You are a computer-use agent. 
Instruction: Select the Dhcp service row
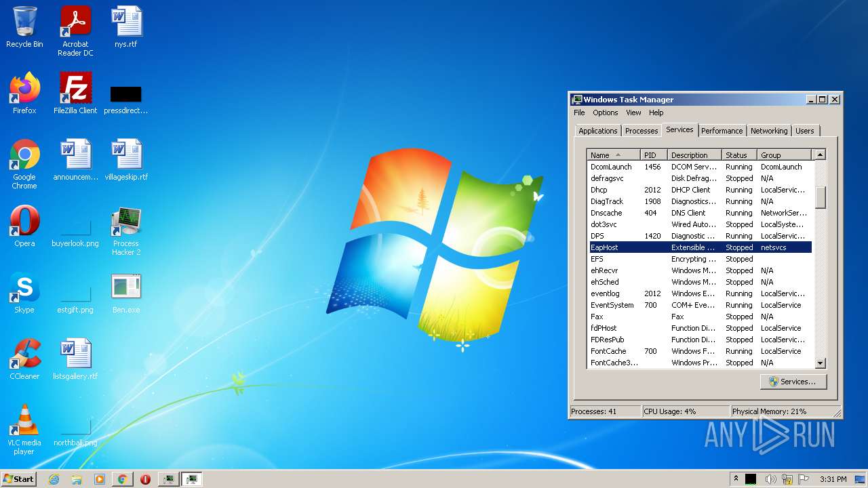pyautogui.click(x=699, y=190)
